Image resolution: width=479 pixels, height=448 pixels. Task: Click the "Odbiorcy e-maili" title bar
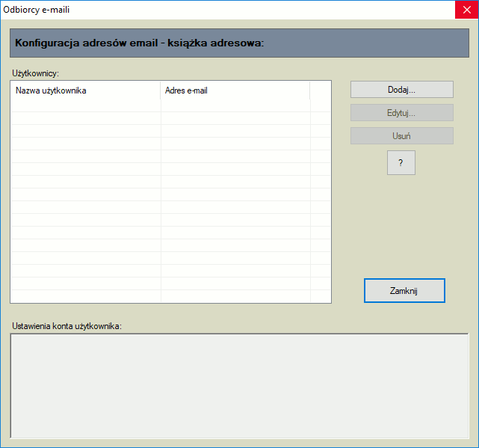click(x=224, y=10)
